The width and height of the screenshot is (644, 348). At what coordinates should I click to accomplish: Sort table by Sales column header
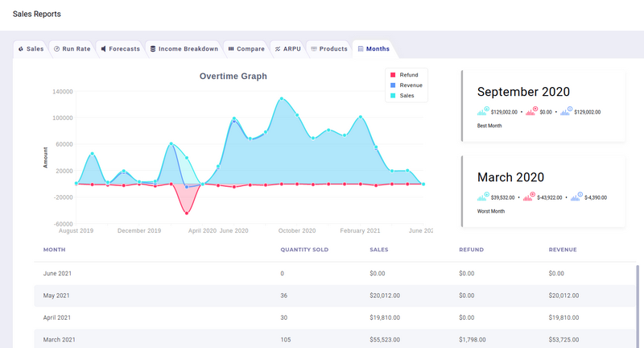[x=378, y=250]
